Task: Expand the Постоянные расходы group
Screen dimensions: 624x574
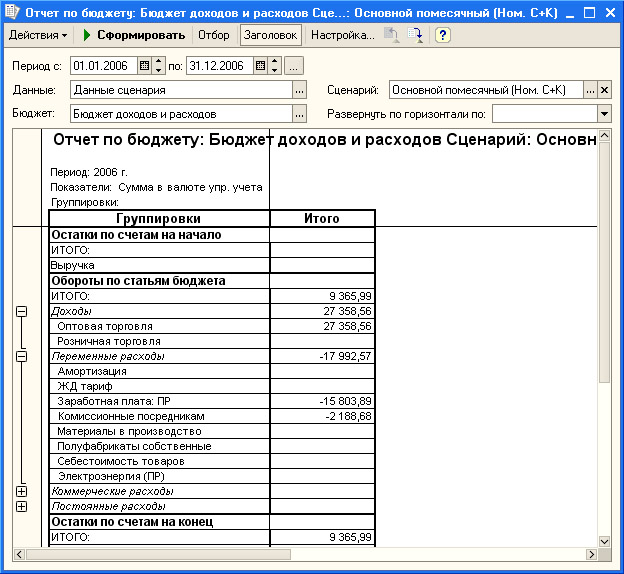Action: [x=21, y=506]
